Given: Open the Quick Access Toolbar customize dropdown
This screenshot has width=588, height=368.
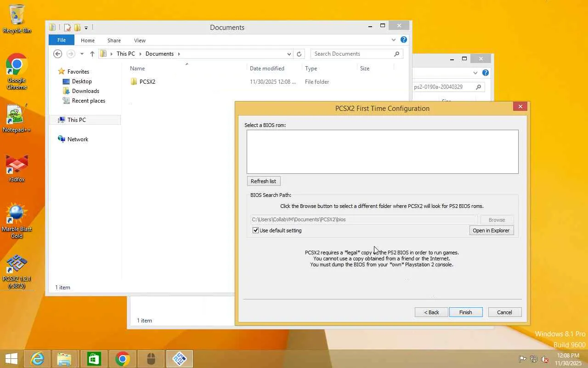Looking at the screenshot, I should pyautogui.click(x=86, y=28).
